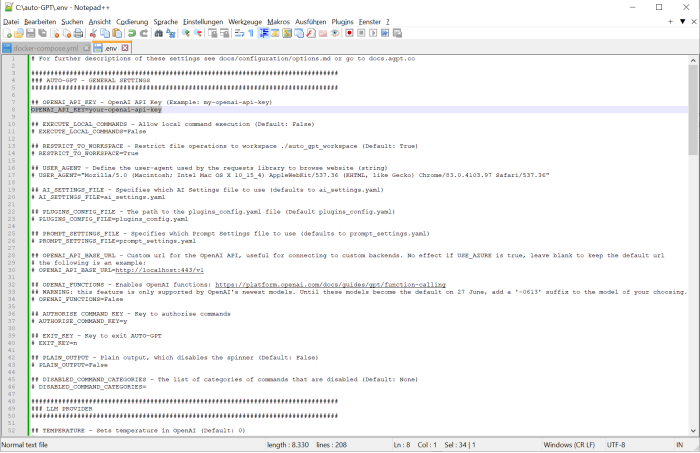
Task: Open Find with the binoculars icon
Action: click(x=158, y=33)
